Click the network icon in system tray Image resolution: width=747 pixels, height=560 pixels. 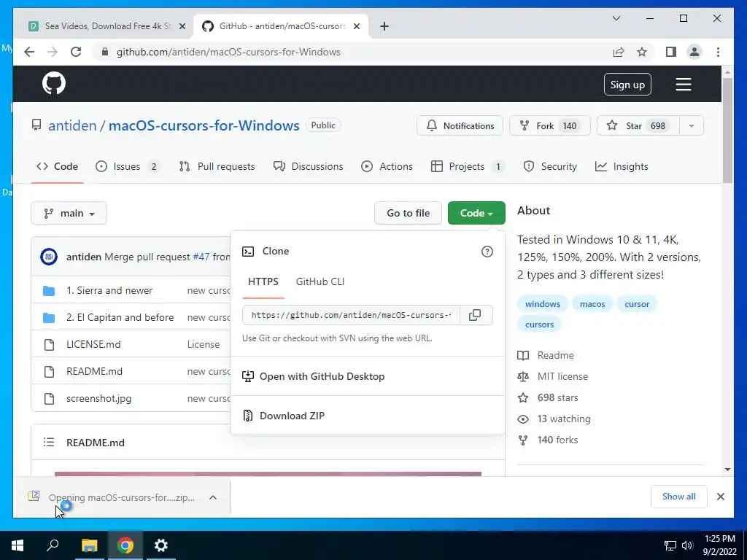point(670,545)
